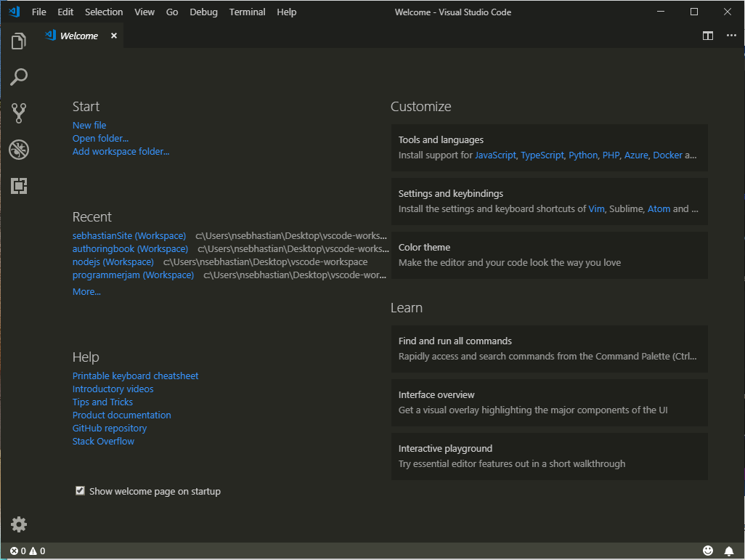Open recent sebhastianSite (Workspace)

pyautogui.click(x=129, y=235)
